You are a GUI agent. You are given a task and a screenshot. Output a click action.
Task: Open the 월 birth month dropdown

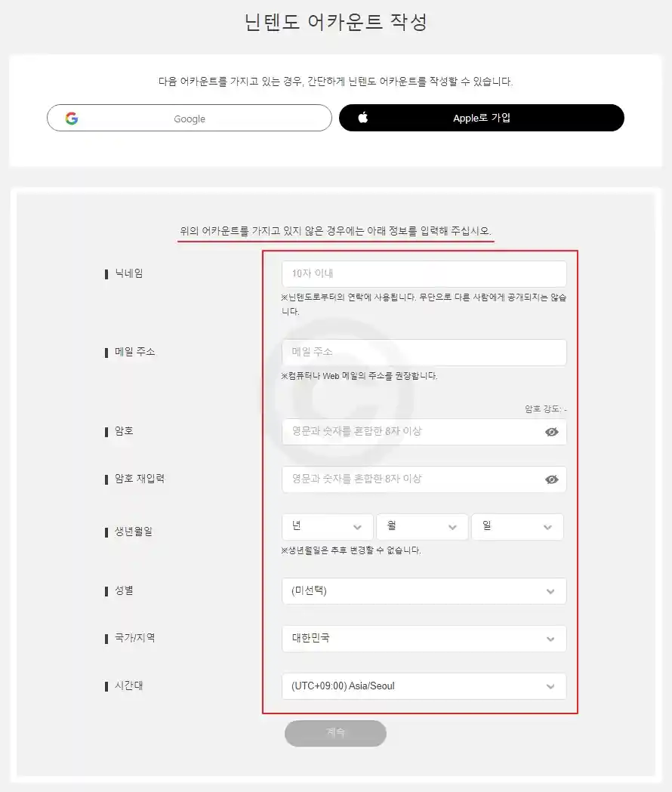pos(422,527)
